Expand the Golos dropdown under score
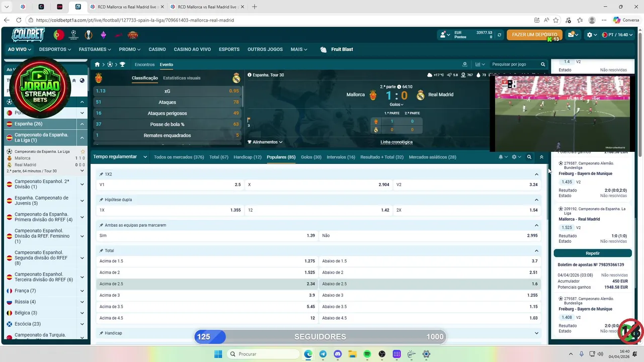Screen dimensions: 644x362 click(396, 105)
